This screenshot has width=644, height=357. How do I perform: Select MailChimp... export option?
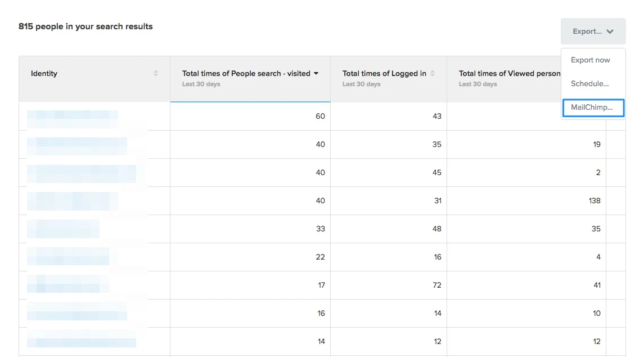point(593,108)
